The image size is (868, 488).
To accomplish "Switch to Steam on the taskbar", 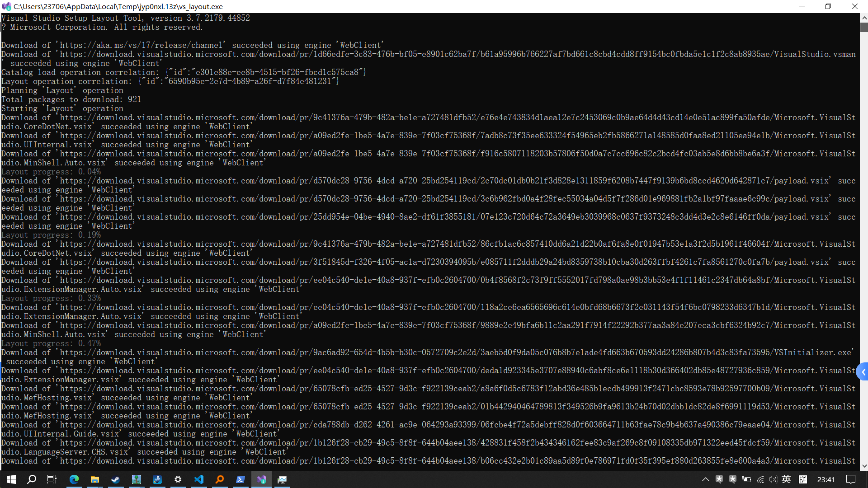I will pyautogui.click(x=115, y=479).
